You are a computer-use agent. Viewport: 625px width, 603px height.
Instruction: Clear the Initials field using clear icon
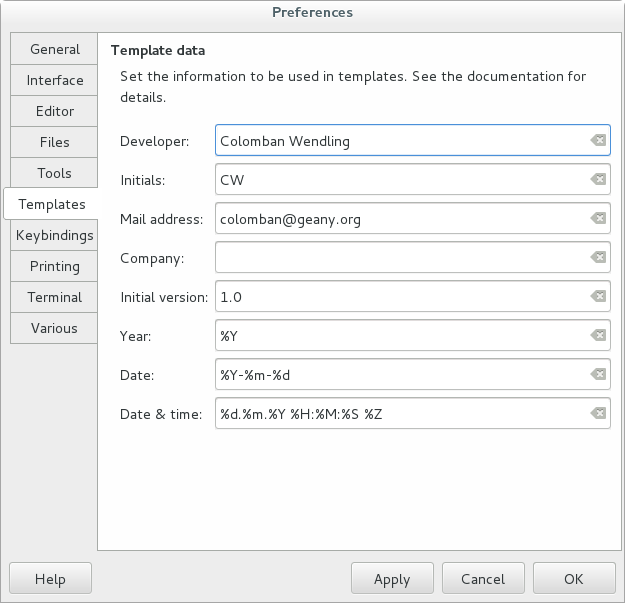pyautogui.click(x=597, y=180)
